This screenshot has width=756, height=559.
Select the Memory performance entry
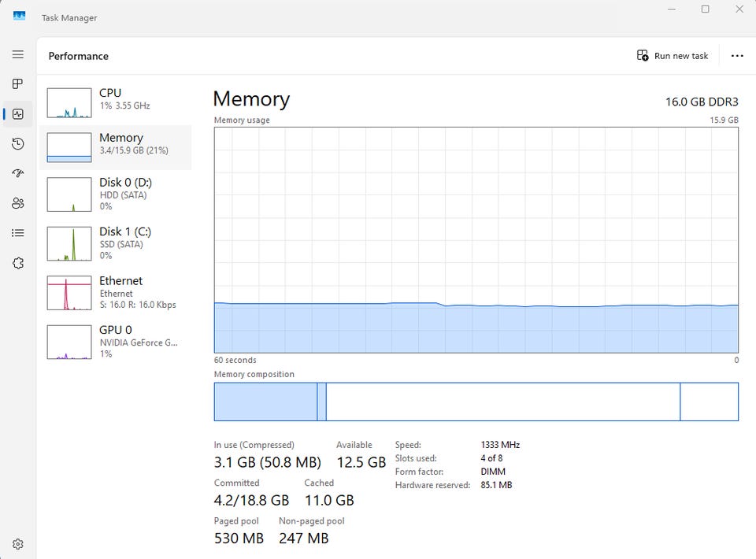click(116, 147)
